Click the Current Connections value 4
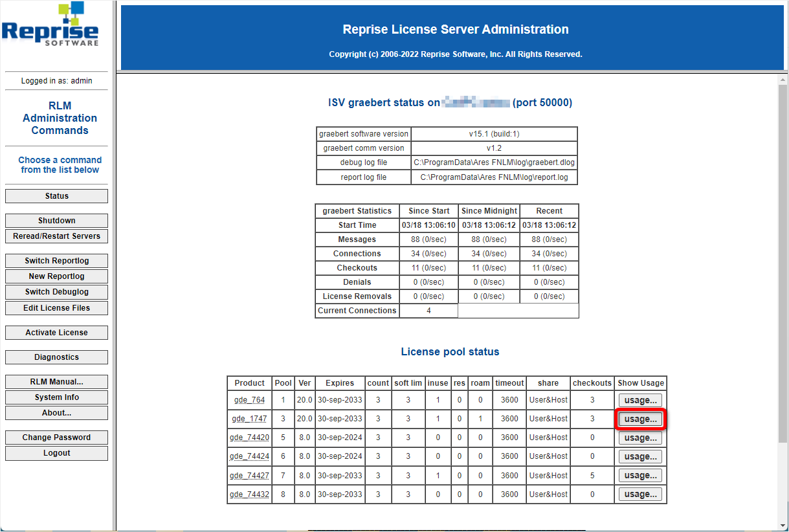The width and height of the screenshot is (789, 532). click(428, 311)
